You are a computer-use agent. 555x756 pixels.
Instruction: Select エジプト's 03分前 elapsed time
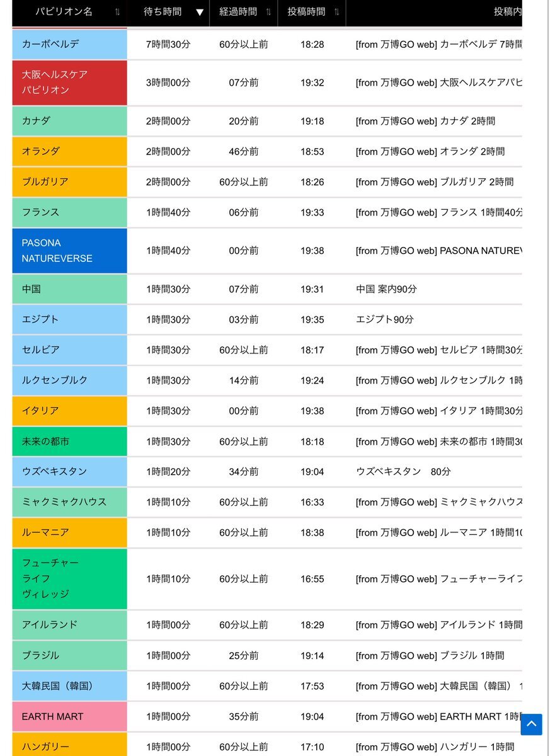coord(244,319)
